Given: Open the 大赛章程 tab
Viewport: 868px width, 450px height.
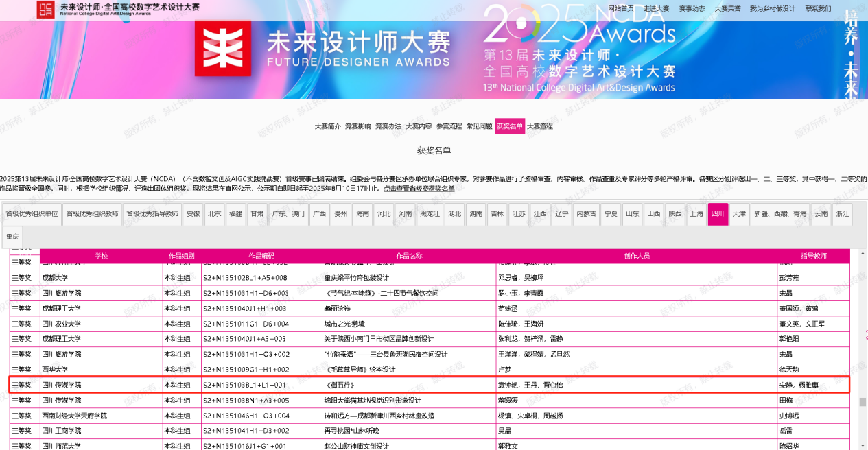Looking at the screenshot, I should click(x=540, y=126).
